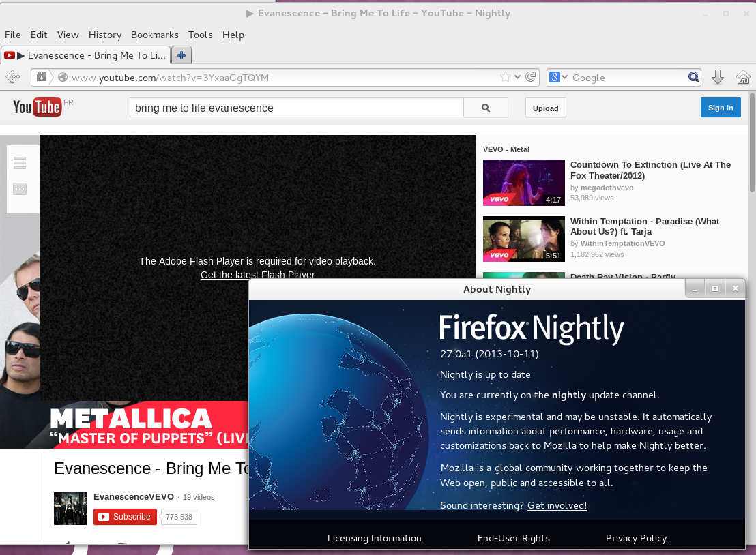Click the Sign in button
The height and width of the screenshot is (555, 756).
point(721,108)
